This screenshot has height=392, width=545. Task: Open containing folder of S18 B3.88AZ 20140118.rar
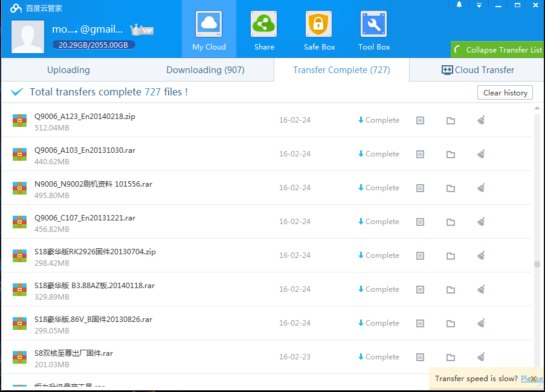coord(451,289)
